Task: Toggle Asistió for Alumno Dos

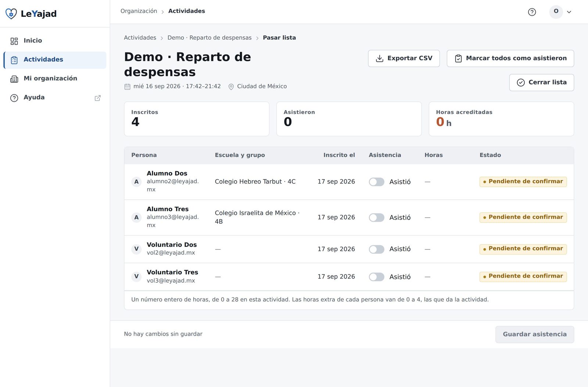Action: click(x=377, y=182)
